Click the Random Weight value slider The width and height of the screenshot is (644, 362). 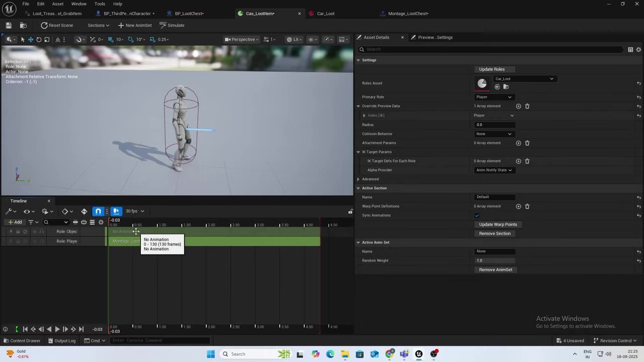[x=495, y=260]
